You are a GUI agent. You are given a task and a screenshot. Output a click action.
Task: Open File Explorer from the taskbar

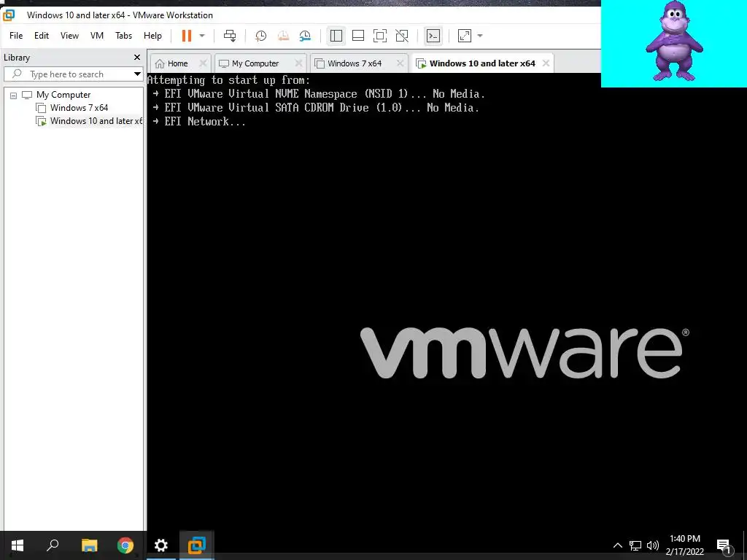89,545
